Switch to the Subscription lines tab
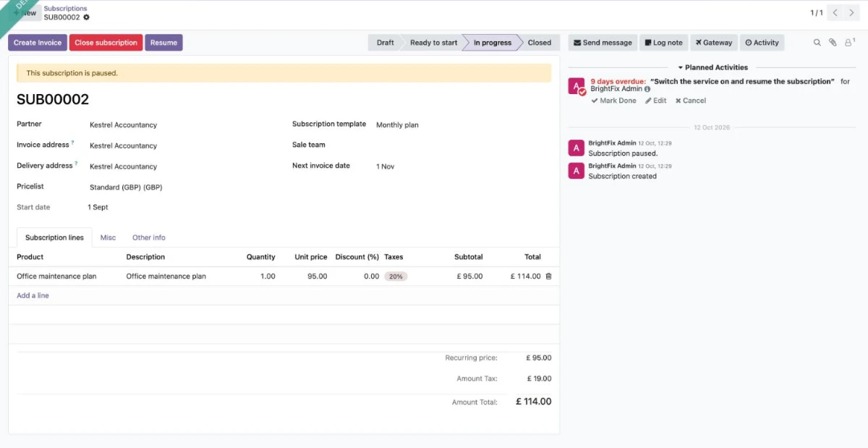 [54, 237]
